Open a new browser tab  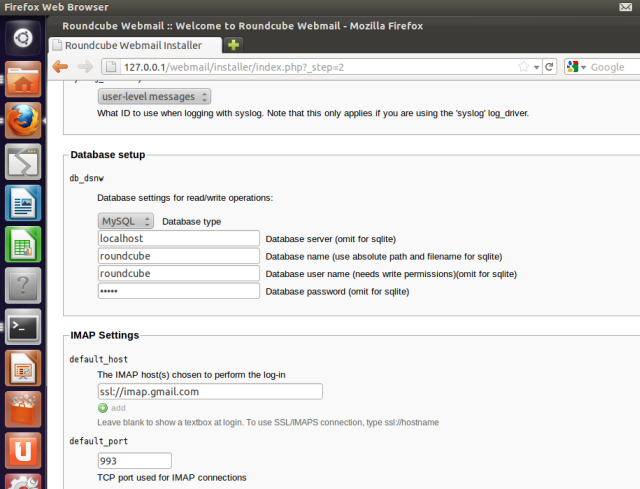pyautogui.click(x=234, y=45)
